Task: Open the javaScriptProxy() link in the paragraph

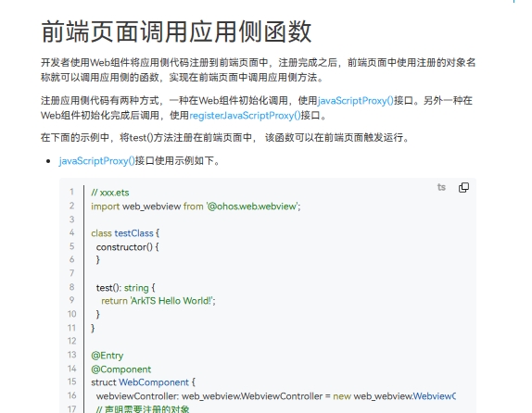Action: coord(355,101)
